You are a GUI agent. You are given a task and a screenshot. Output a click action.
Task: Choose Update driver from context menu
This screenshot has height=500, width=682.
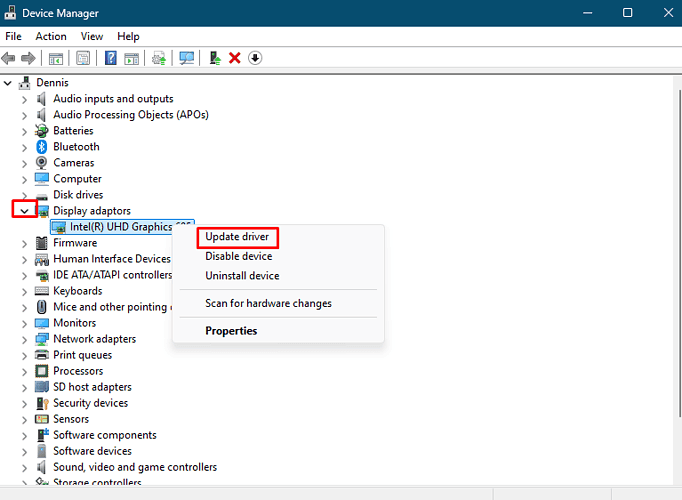tap(237, 237)
